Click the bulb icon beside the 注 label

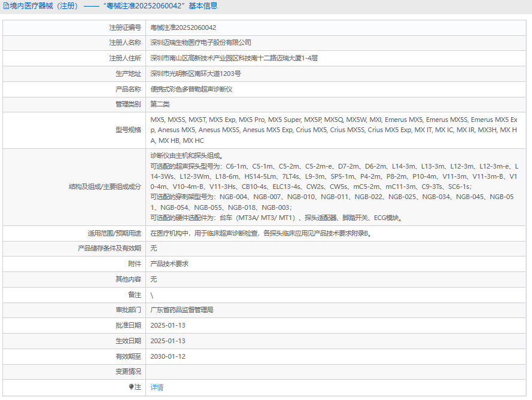point(131,387)
